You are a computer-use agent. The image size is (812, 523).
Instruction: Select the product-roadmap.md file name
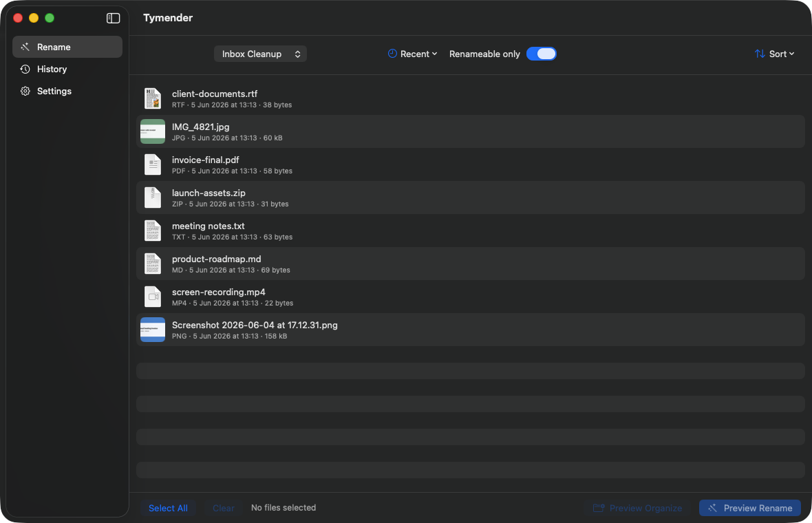tap(217, 259)
